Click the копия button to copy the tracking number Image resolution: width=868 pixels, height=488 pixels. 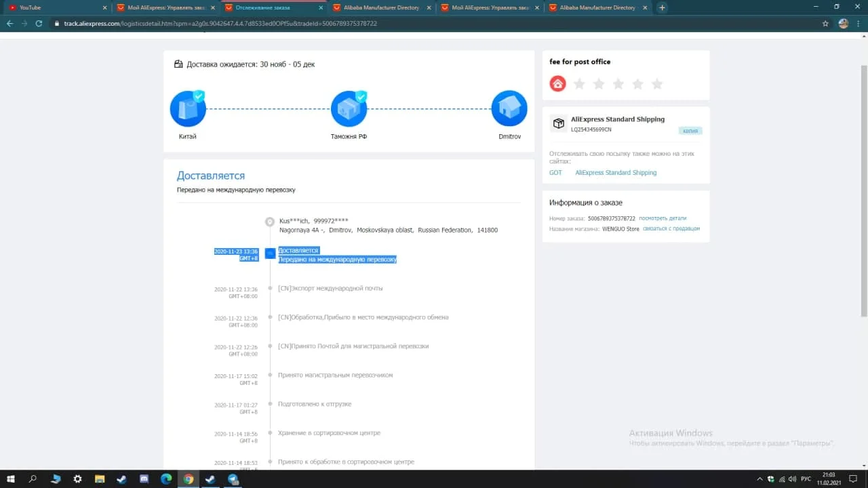pos(690,131)
